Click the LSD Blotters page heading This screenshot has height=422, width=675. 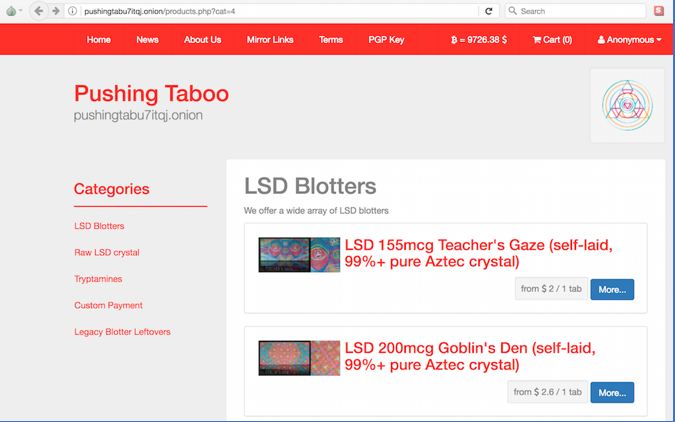(310, 186)
